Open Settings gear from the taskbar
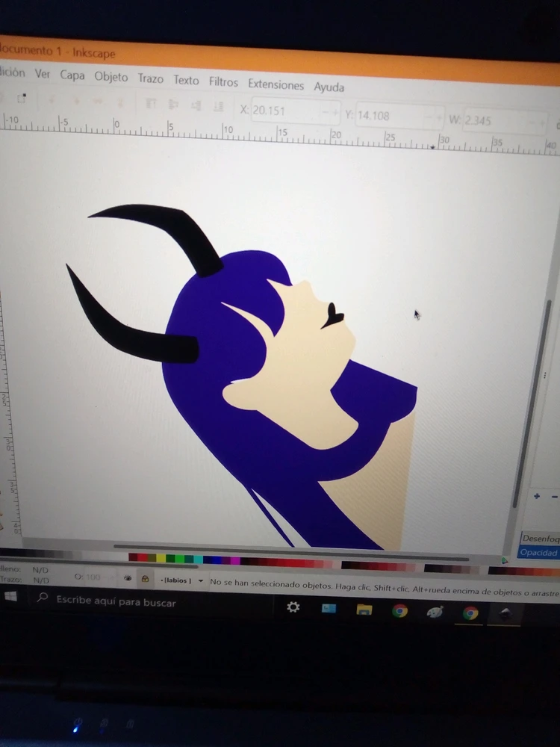560x747 pixels. point(293,607)
